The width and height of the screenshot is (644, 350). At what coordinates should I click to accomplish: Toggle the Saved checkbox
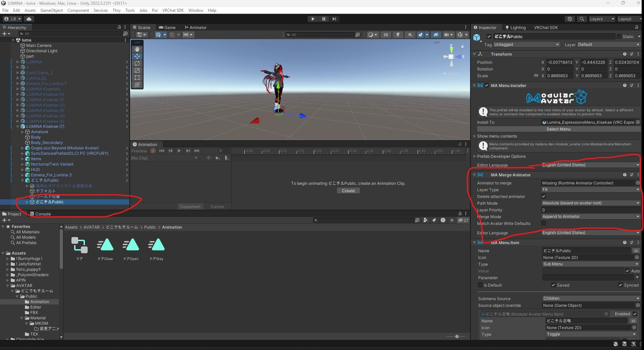(x=553, y=285)
